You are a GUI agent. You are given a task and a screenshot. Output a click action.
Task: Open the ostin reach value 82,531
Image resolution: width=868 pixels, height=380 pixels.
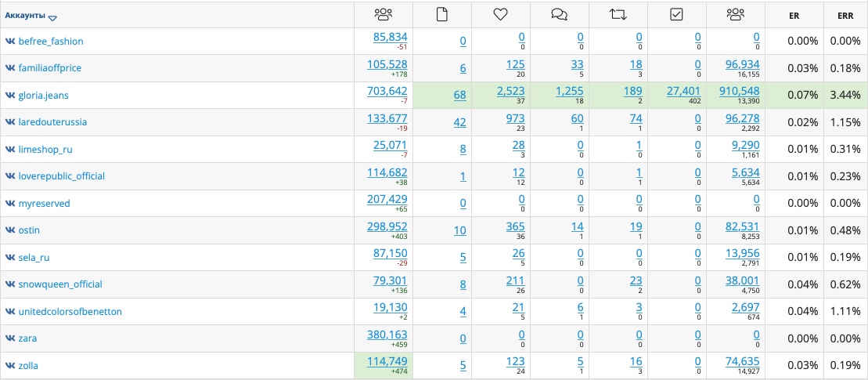(742, 226)
